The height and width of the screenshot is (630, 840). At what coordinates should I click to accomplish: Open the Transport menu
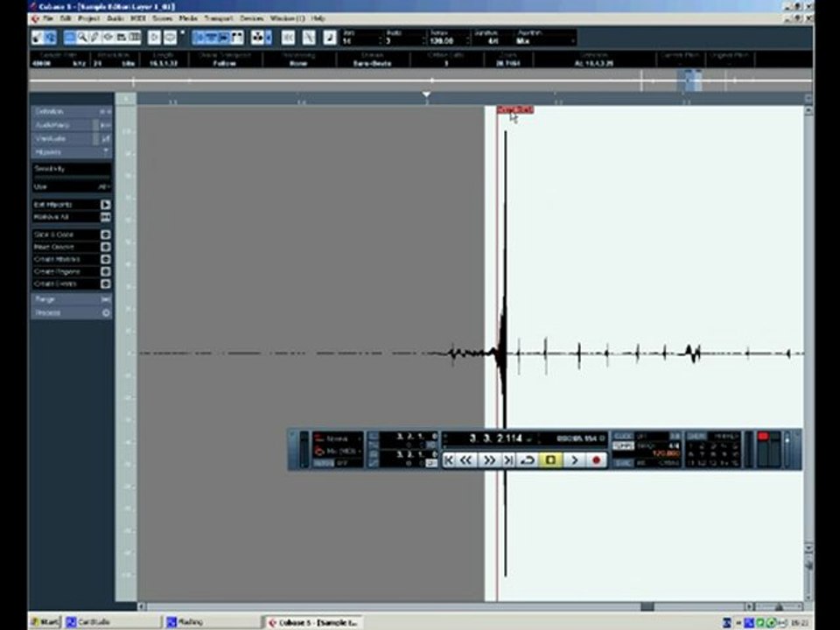[219, 18]
